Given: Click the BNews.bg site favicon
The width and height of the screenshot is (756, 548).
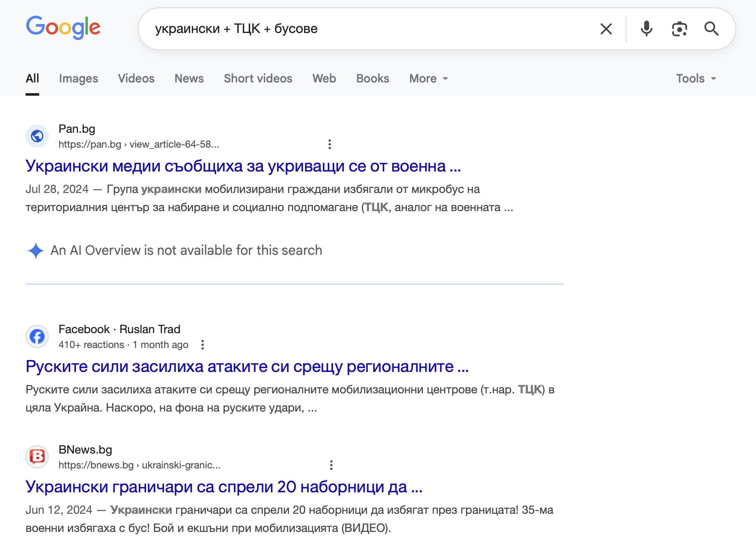Looking at the screenshot, I should (37, 457).
